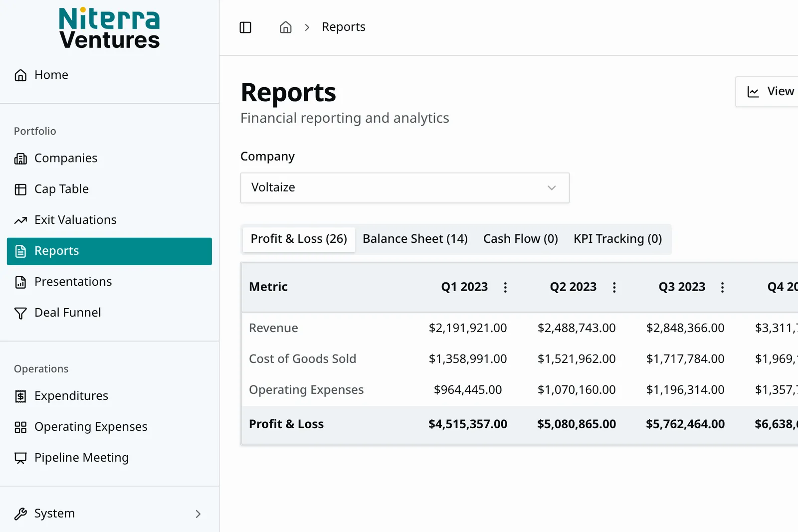Click the Niterra Ventures logo
Image resolution: width=798 pixels, height=532 pixels.
[x=109, y=28]
